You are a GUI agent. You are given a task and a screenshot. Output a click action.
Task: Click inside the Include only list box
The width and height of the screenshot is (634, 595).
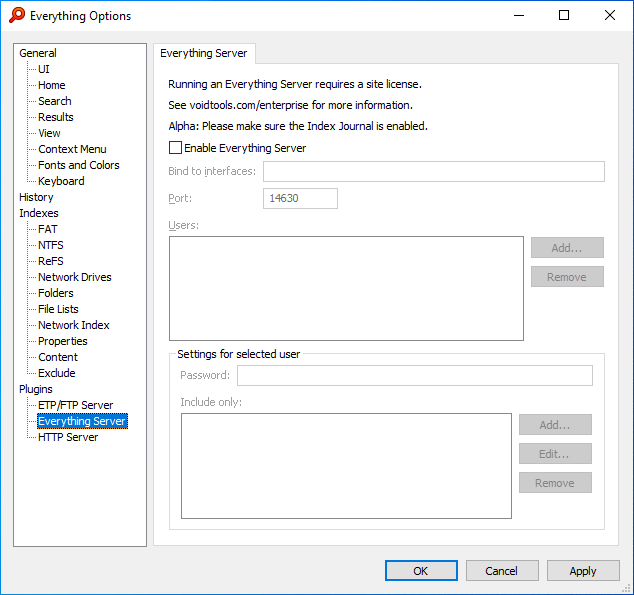tap(346, 466)
